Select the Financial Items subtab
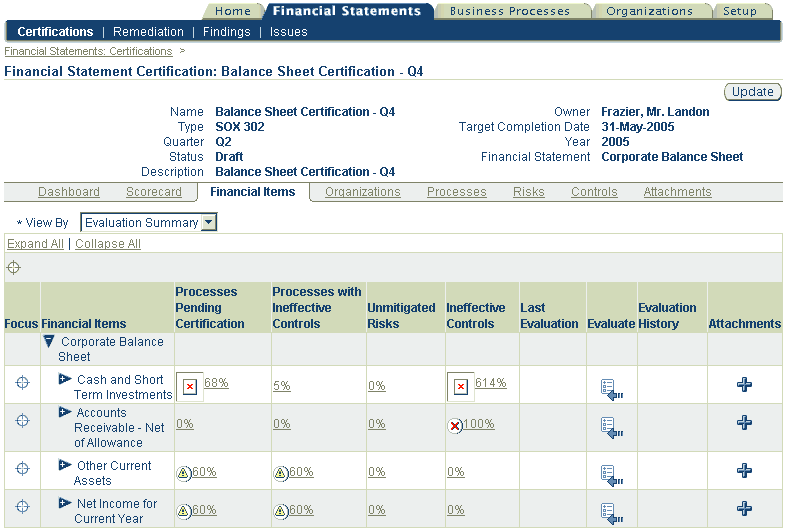The height and width of the screenshot is (530, 788). [x=253, y=192]
